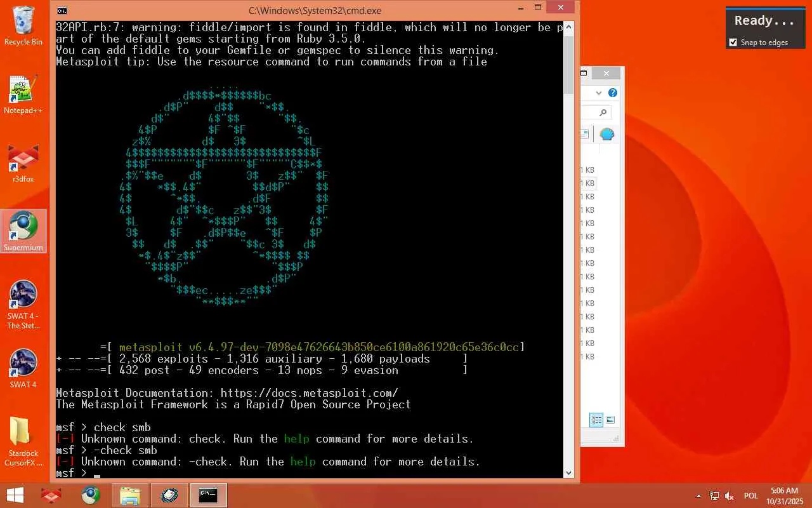Click the 'Unknown command: check.' error line

coord(265,439)
